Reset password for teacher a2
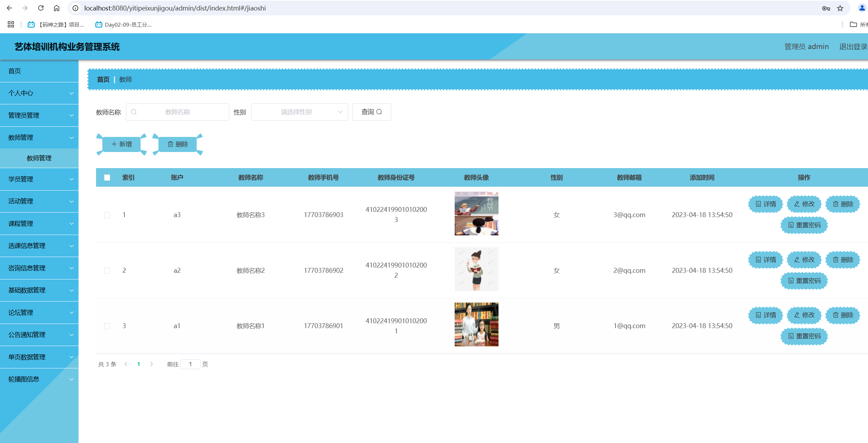Viewport: 868px width, 443px height. pyautogui.click(x=804, y=281)
